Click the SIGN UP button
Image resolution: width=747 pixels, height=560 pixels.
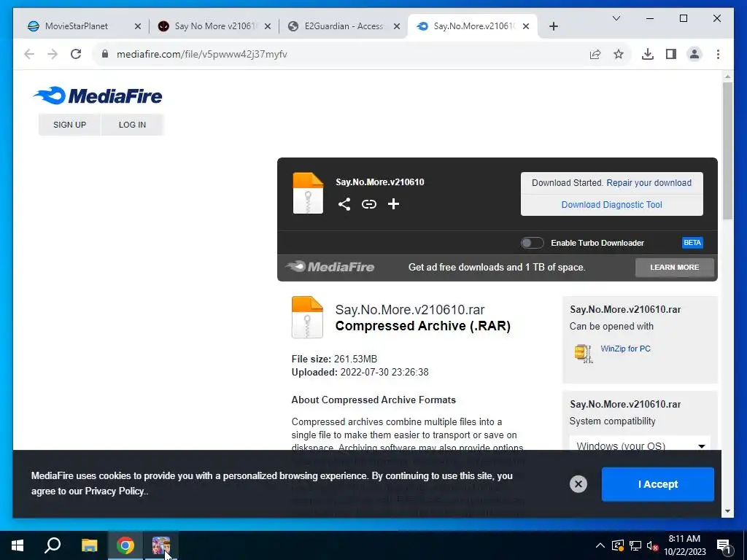[x=69, y=125]
